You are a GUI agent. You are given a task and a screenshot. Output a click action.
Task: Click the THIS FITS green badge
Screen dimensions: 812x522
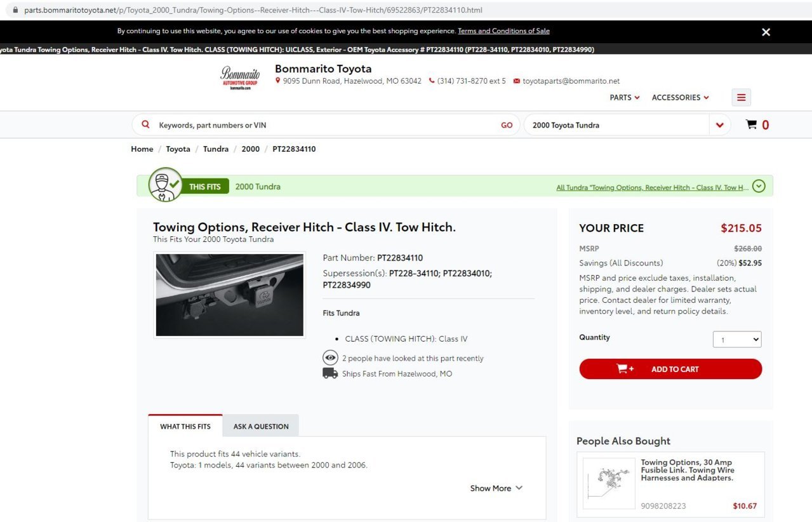[205, 187]
